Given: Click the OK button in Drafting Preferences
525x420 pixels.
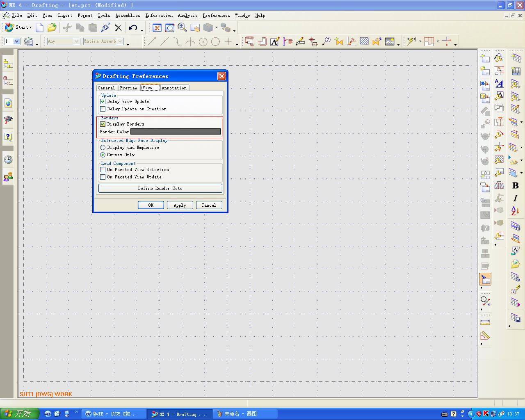Looking at the screenshot, I should pyautogui.click(x=151, y=205).
